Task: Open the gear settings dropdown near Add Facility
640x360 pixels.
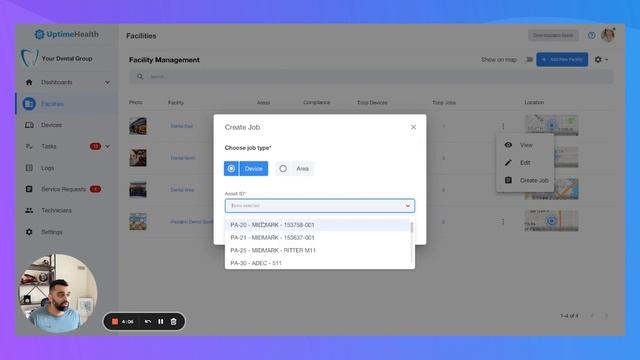Action: pyautogui.click(x=601, y=60)
